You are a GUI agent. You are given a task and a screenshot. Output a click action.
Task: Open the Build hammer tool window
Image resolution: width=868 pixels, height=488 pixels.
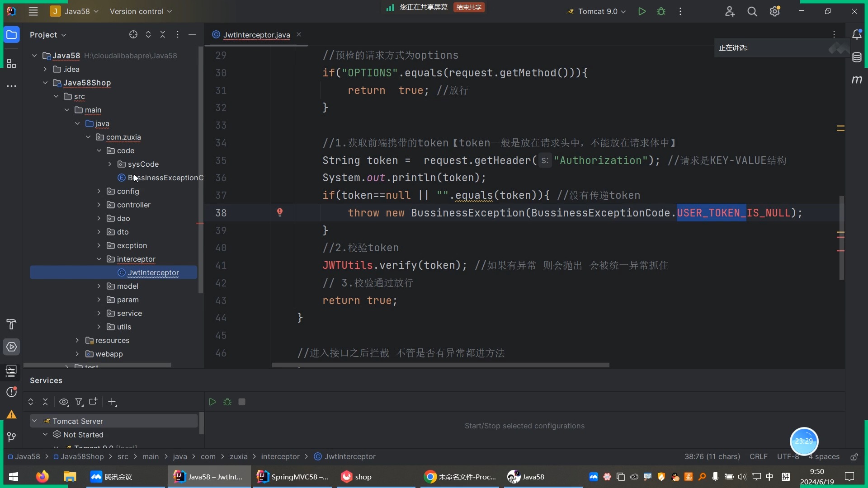(x=12, y=324)
